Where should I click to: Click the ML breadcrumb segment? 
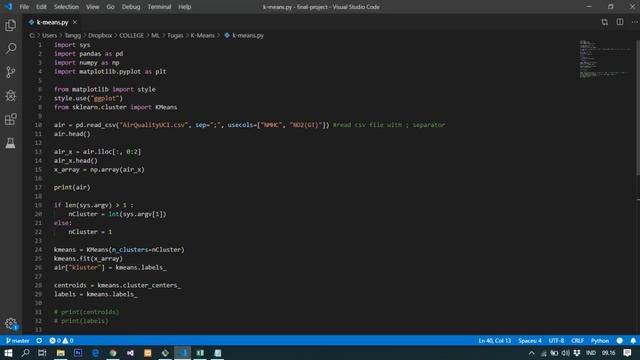point(155,36)
